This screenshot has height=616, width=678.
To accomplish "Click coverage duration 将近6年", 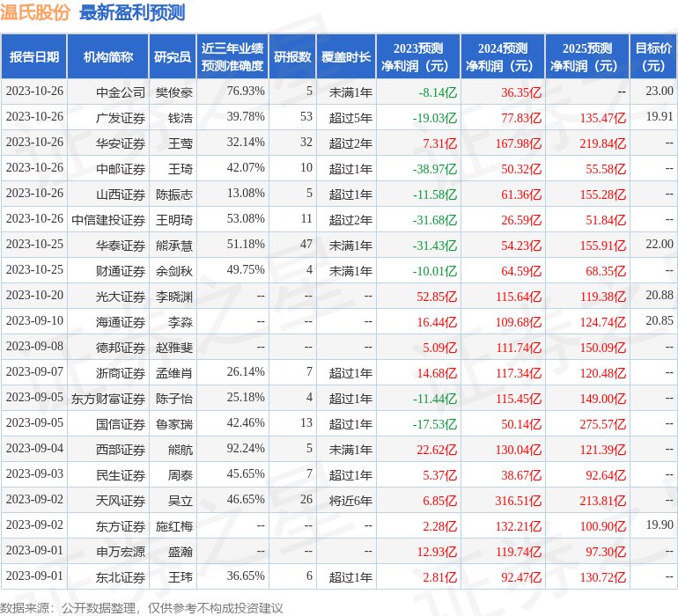I will point(350,500).
